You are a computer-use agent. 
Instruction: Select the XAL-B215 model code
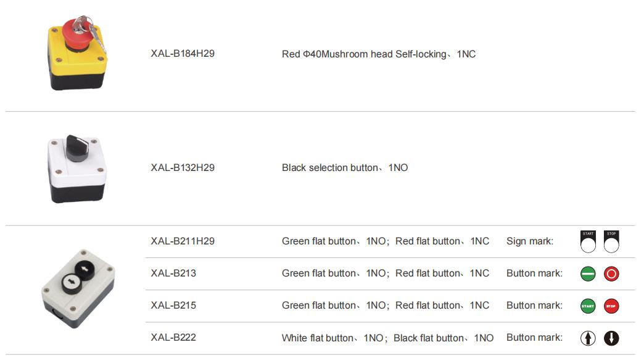tap(173, 305)
